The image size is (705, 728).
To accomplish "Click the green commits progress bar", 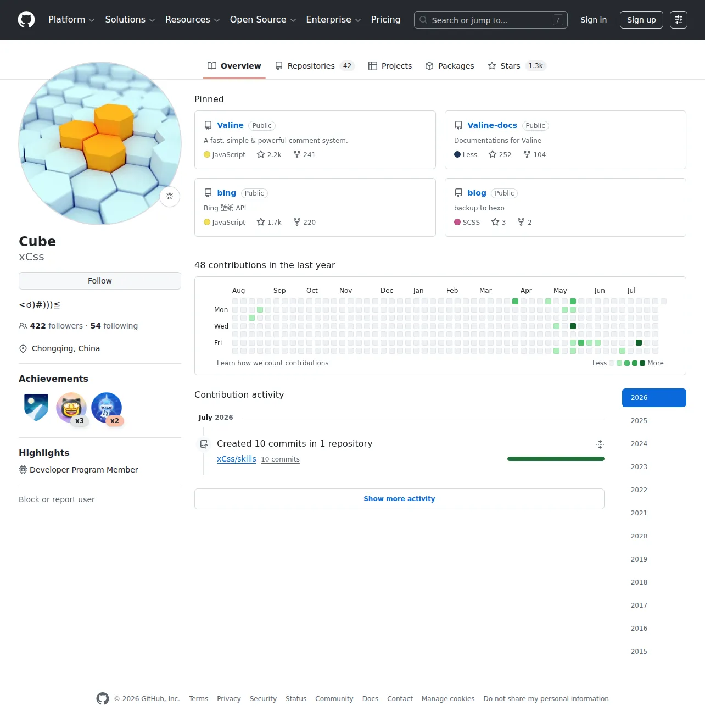I will (x=556, y=459).
